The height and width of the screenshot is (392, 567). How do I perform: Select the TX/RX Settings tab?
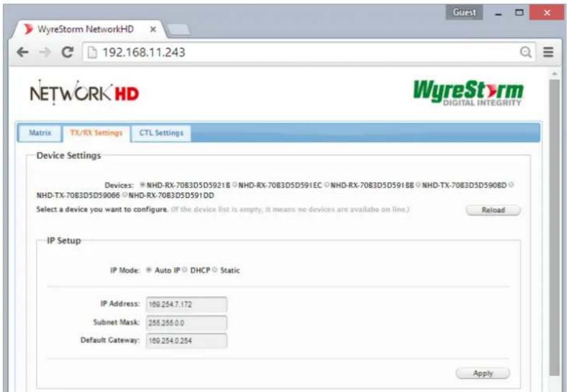click(96, 133)
